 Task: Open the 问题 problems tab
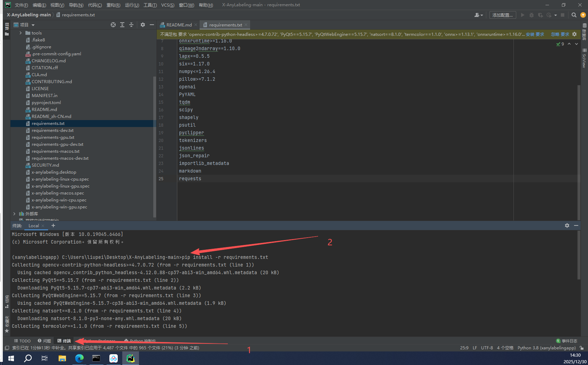(x=44, y=341)
